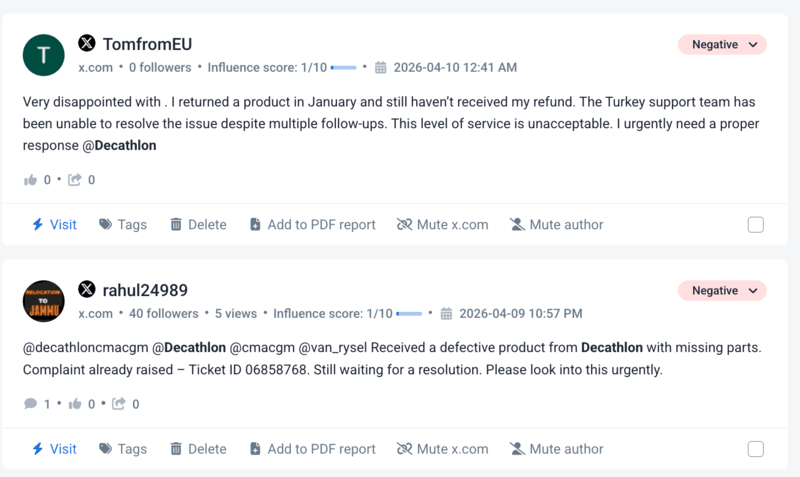
Task: Visit TomfromEU's original post
Action: tap(54, 225)
